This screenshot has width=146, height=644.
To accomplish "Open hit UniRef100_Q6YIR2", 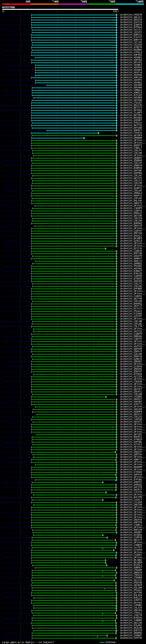I will pos(131,434).
